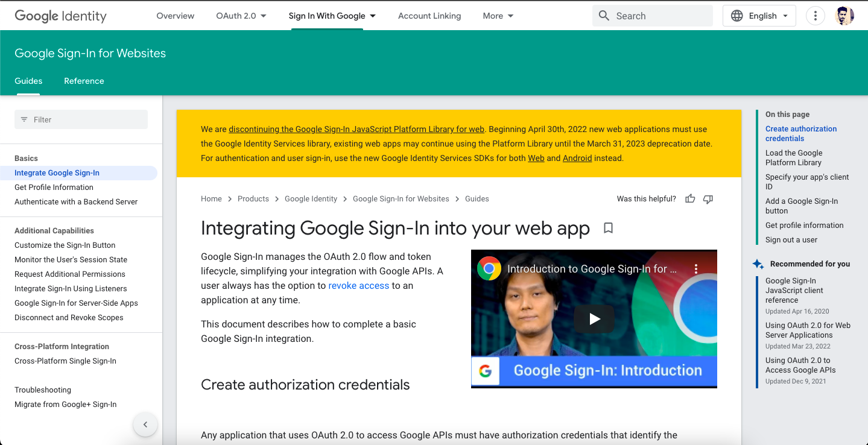
Task: Open Authenticate with a Backend Server
Action: tap(76, 202)
